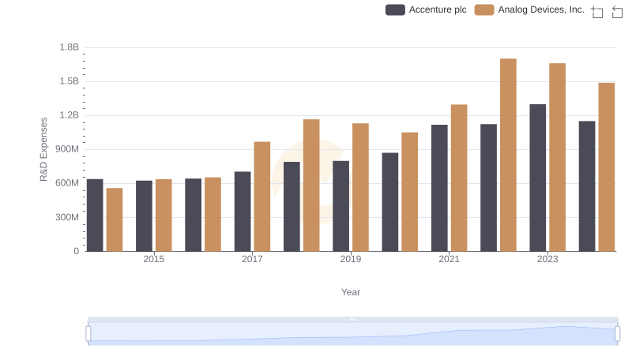Click the range slider's top drag bar
This screenshot has width=632, height=364.
pos(352,320)
